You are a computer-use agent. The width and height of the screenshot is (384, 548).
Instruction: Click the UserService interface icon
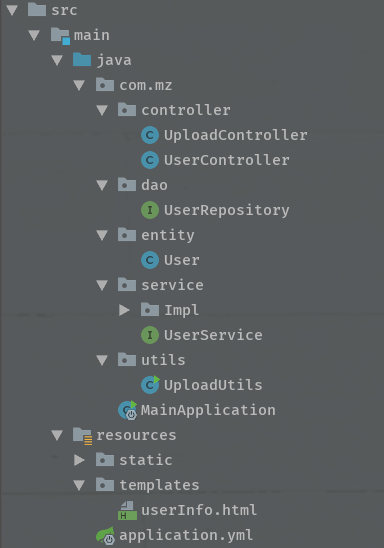point(150,335)
